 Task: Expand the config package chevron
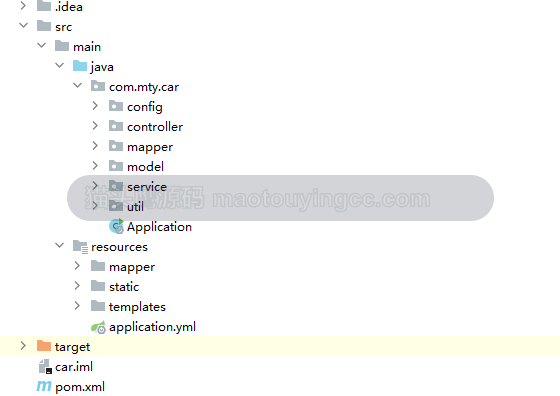pyautogui.click(x=95, y=106)
